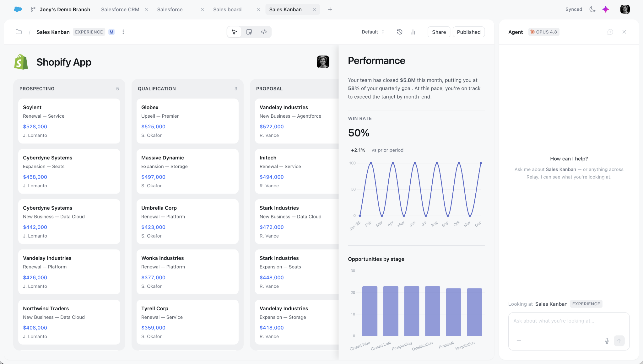
Task: Close the Sales board tab
Action: tap(258, 9)
